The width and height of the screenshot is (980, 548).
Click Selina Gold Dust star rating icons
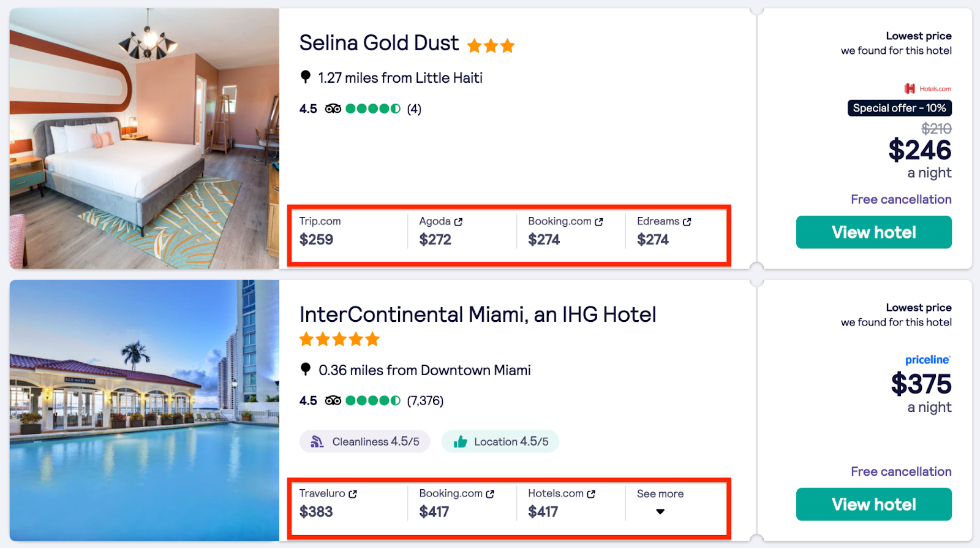pos(491,45)
